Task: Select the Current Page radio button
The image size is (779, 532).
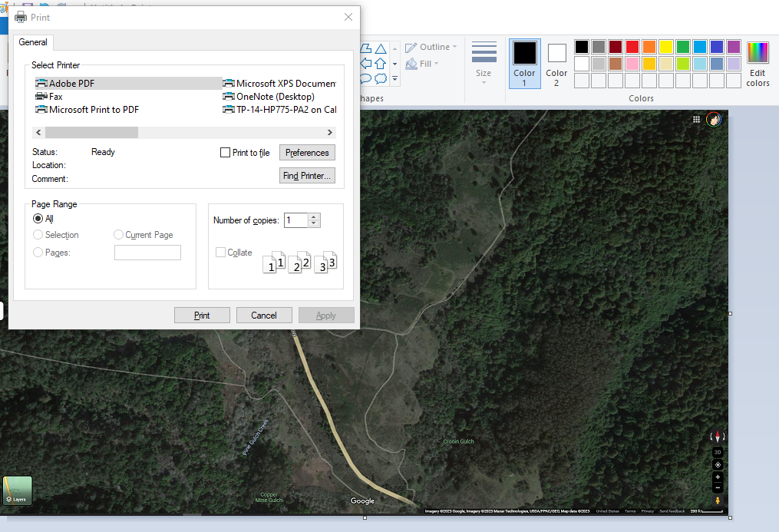Action: [x=119, y=234]
